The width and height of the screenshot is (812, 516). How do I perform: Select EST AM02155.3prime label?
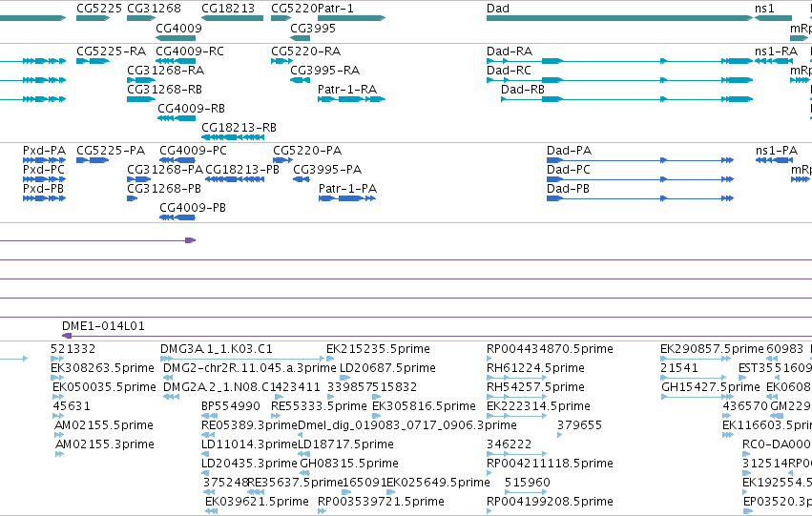(x=105, y=445)
